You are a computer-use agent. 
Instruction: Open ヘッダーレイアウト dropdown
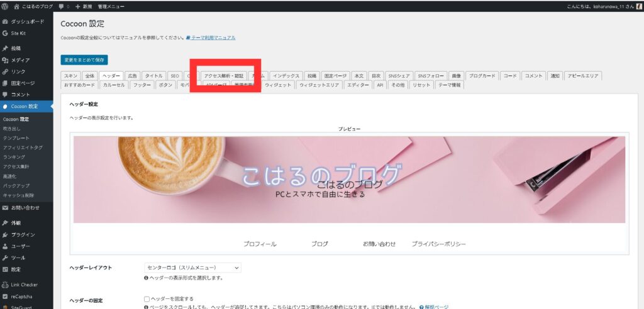tap(192, 268)
